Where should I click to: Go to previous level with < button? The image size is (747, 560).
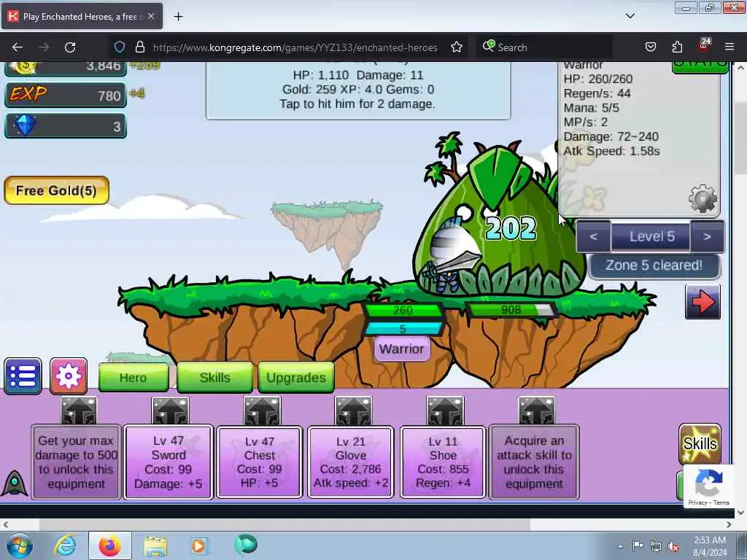pyautogui.click(x=594, y=237)
